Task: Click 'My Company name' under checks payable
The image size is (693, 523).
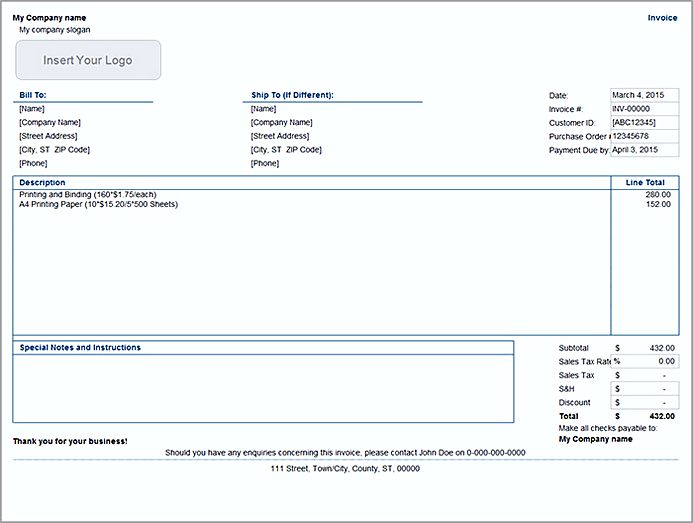Action: pyautogui.click(x=595, y=439)
